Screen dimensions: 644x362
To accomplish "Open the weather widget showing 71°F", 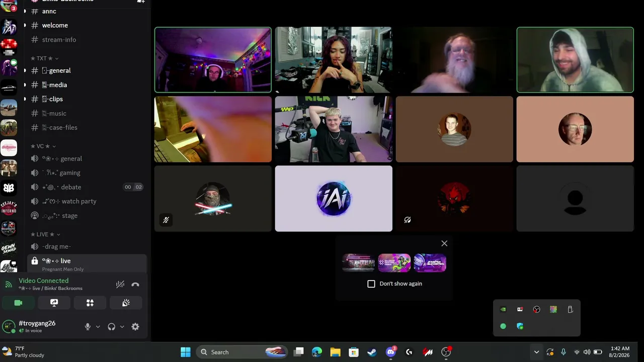I will pos(24,352).
